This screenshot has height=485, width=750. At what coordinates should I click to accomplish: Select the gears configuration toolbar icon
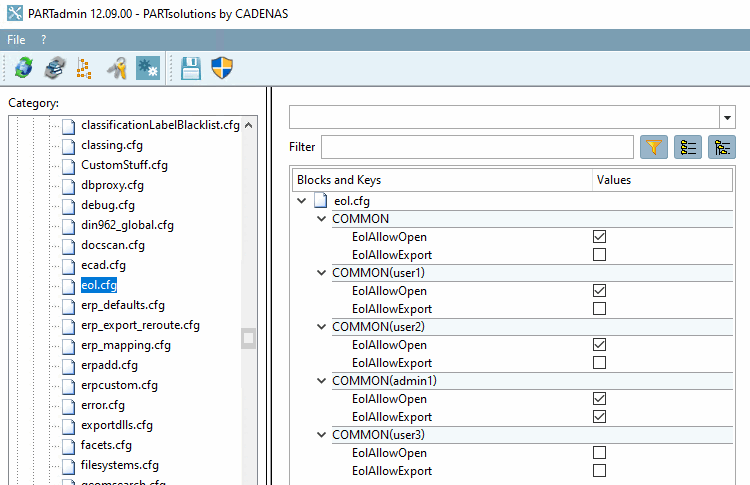(148, 68)
